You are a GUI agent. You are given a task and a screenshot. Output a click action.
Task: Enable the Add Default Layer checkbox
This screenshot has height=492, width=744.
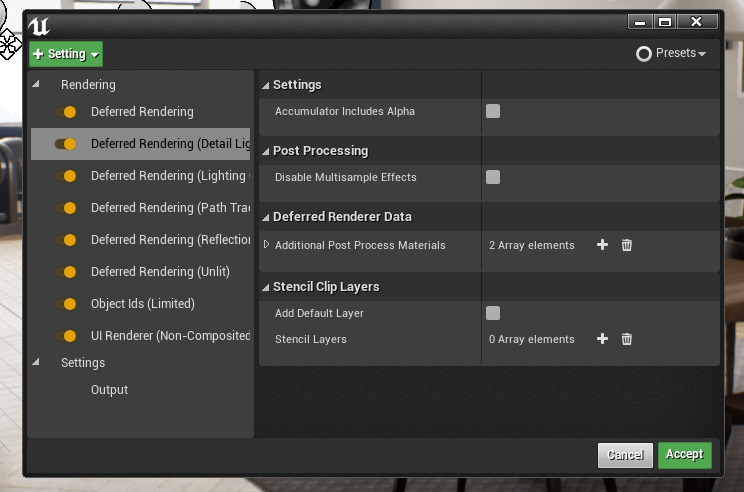[493, 313]
